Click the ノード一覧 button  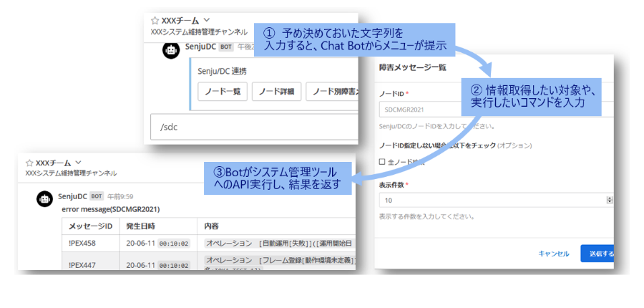pyautogui.click(x=223, y=92)
